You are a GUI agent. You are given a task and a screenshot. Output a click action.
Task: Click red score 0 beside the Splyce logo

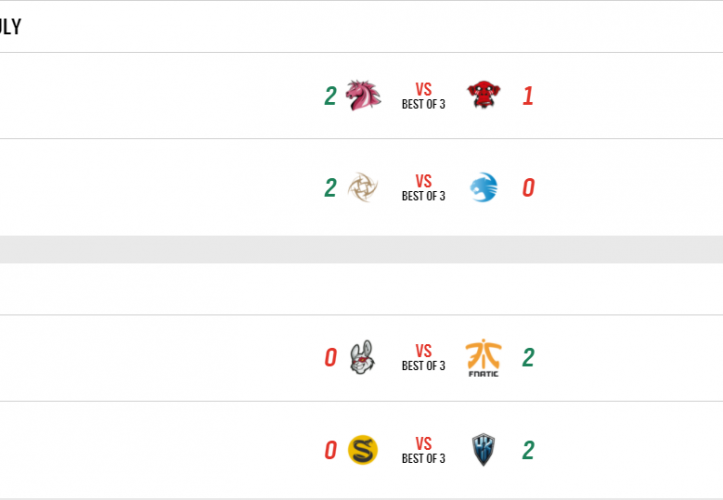pyautogui.click(x=330, y=451)
